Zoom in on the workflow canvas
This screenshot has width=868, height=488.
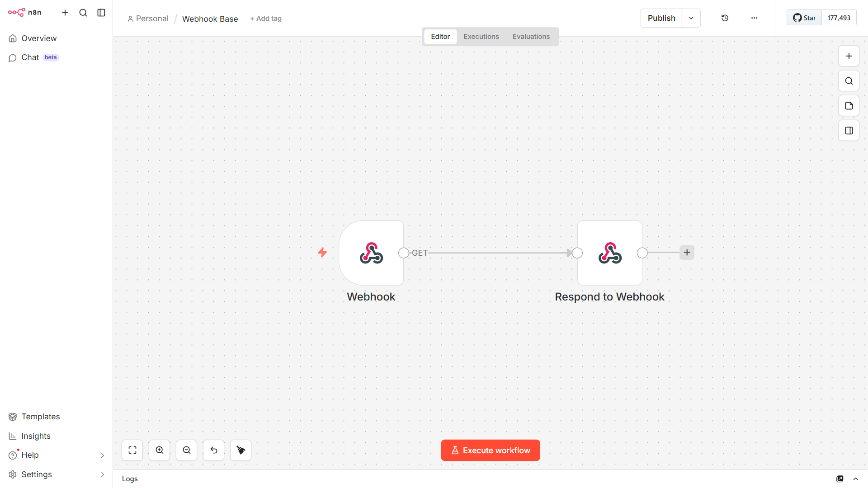[x=160, y=450]
